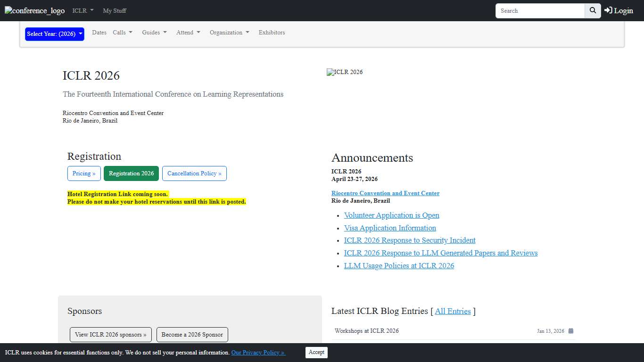This screenshot has height=362, width=644.
Task: Expand the Guides dropdown menu
Action: pos(154,33)
